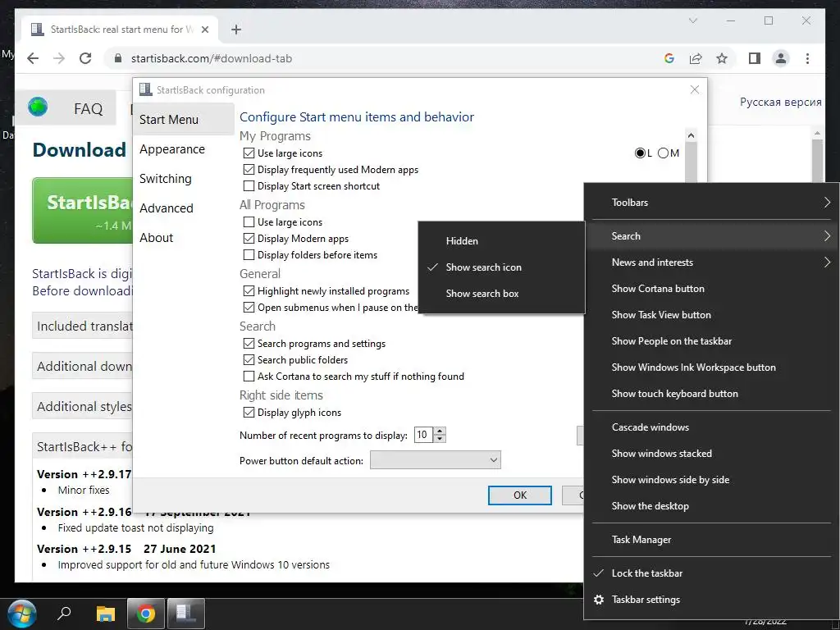Screen dimensions: 840x630
Task: Expand Additional downloads section on page
Action: pos(83,366)
